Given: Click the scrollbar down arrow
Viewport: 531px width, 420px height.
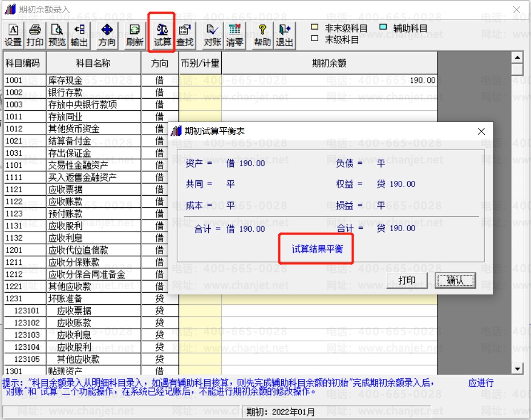Looking at the screenshot, I should tap(517, 369).
